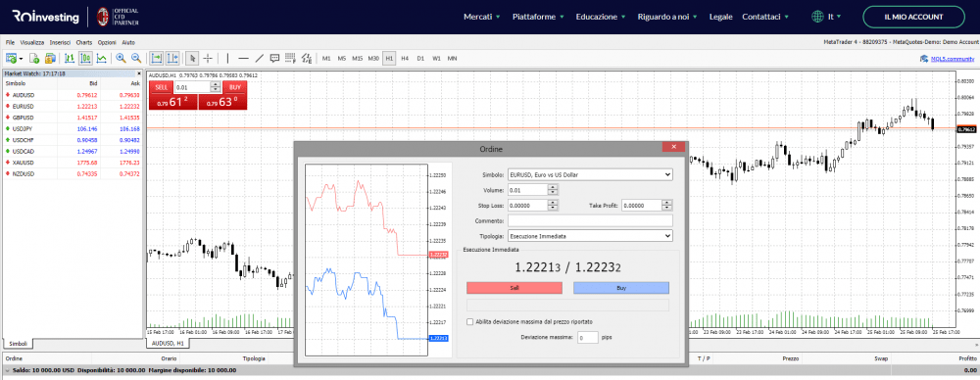The height and width of the screenshot is (380, 980).
Task: Toggle chart shift icon
Action: [172, 58]
